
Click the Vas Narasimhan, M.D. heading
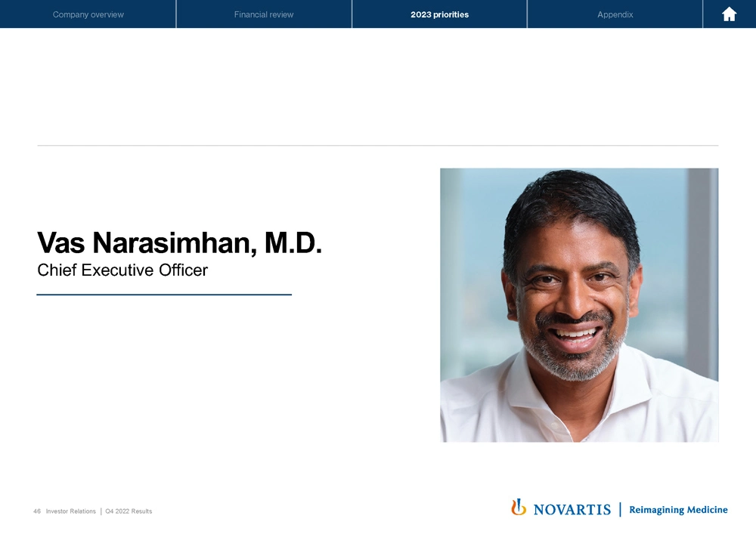180,242
